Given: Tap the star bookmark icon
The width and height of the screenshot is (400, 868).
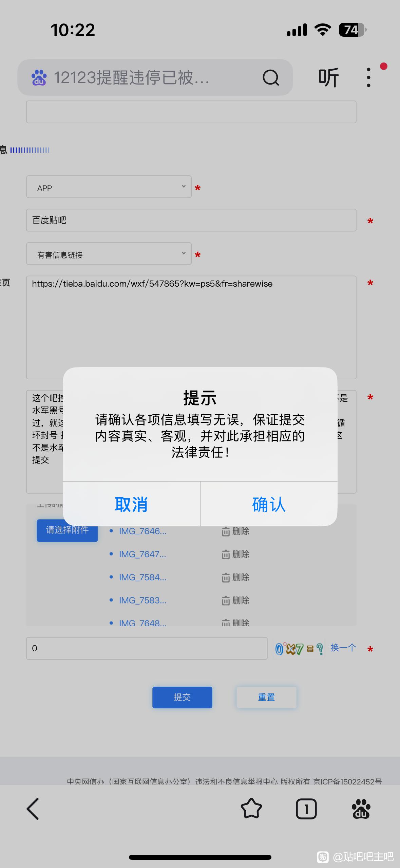Looking at the screenshot, I should click(251, 809).
